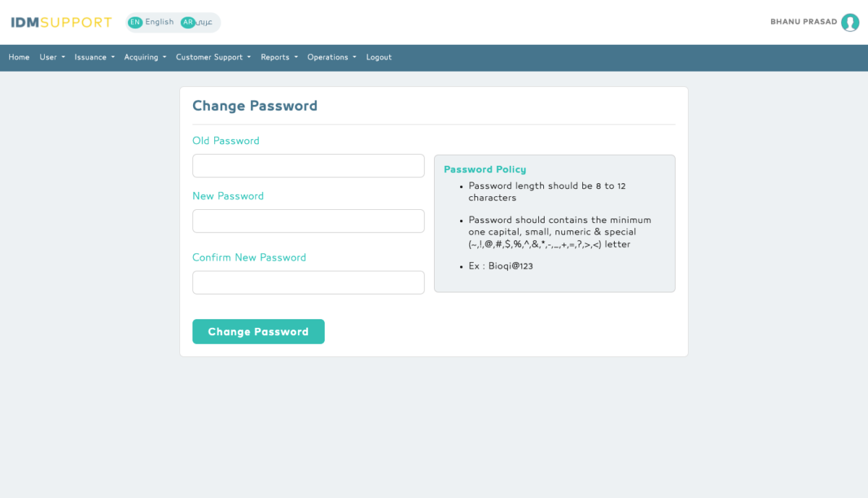868x498 pixels.
Task: Click the IDM Support logo
Action: [61, 22]
